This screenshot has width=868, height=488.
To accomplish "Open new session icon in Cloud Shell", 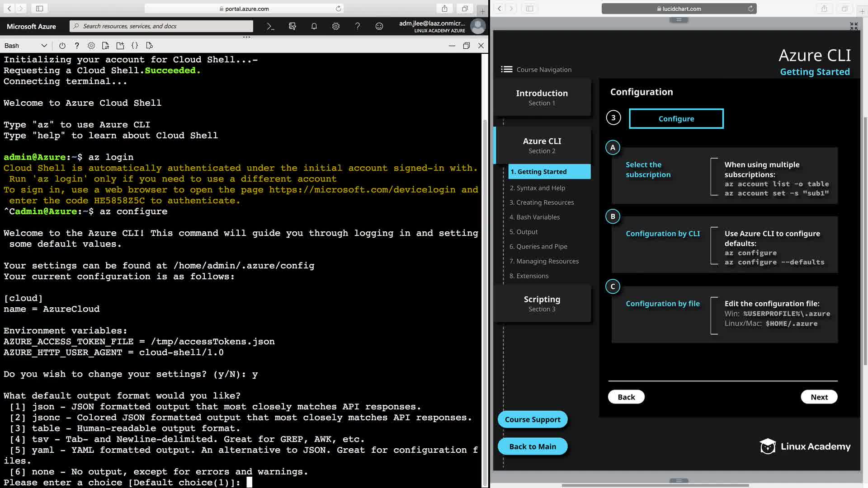I will coord(120,46).
